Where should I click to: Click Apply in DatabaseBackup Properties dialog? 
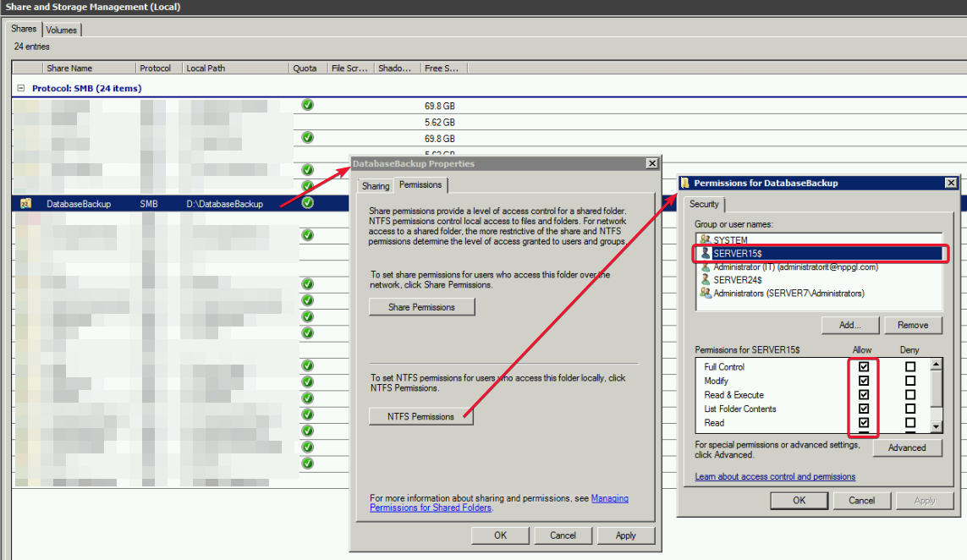(625, 535)
